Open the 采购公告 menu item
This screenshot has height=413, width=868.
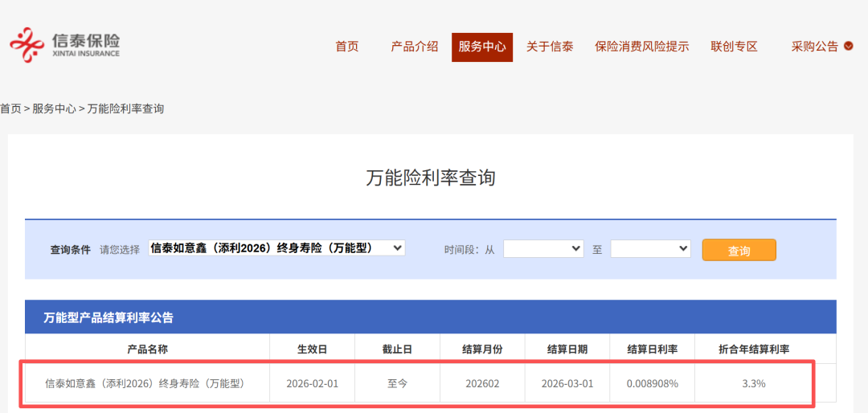tap(815, 47)
